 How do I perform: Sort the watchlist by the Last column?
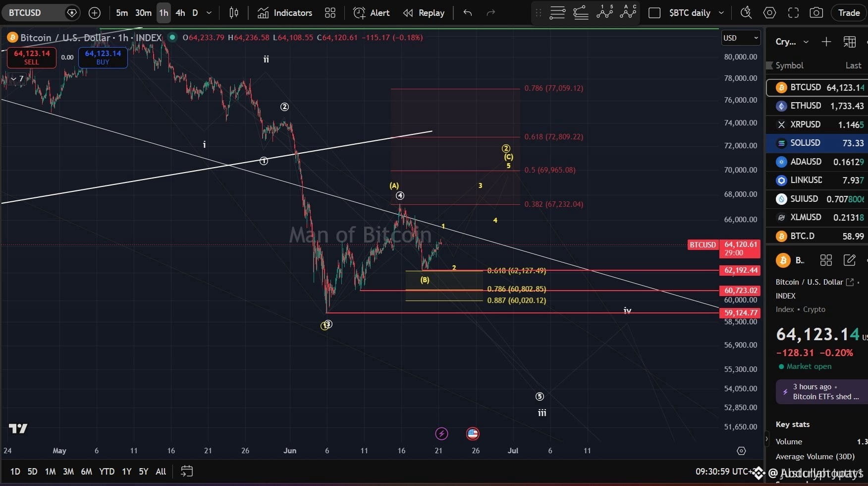pyautogui.click(x=853, y=65)
